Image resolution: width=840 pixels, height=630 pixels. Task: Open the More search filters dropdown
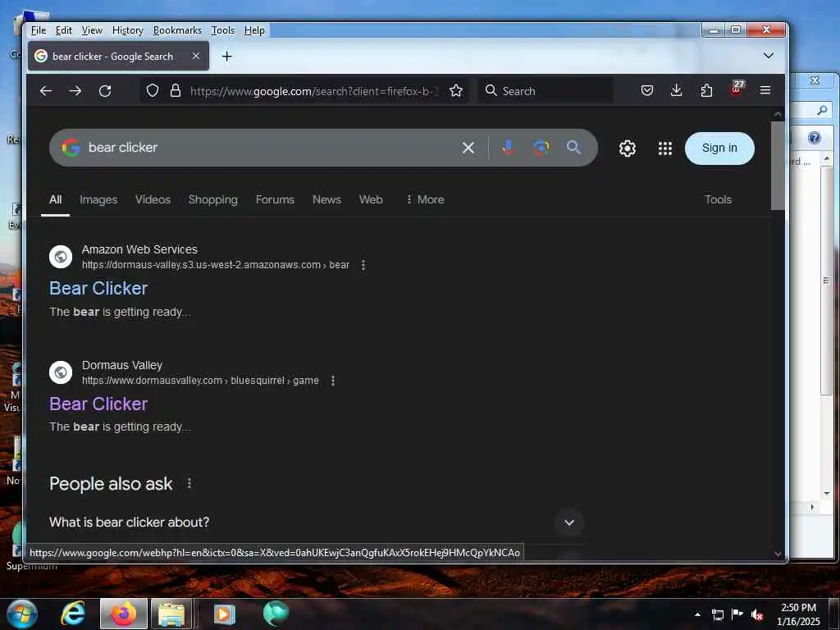pos(426,199)
